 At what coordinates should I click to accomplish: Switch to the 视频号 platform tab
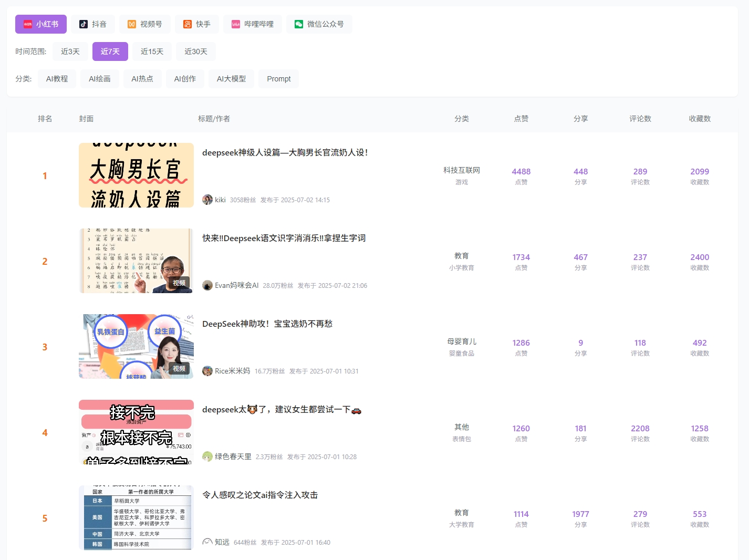pos(145,24)
